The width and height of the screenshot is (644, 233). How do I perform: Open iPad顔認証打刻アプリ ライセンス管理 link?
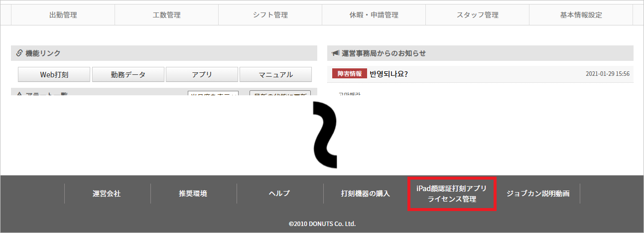(452, 194)
